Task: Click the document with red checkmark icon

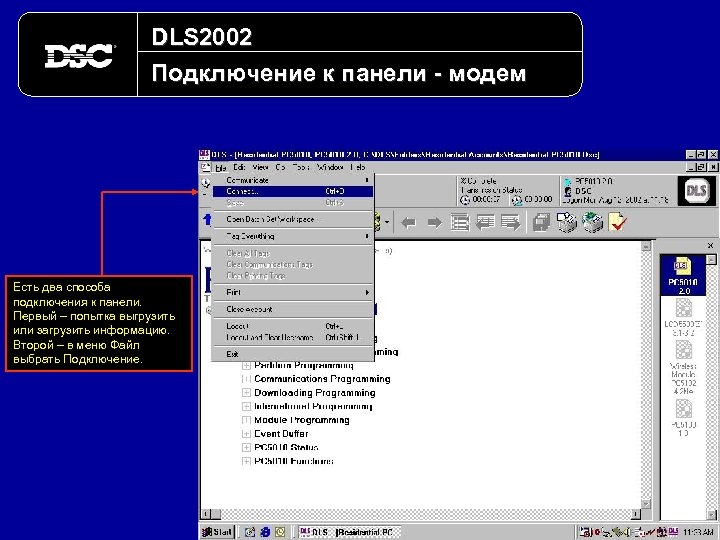Action: click(617, 222)
